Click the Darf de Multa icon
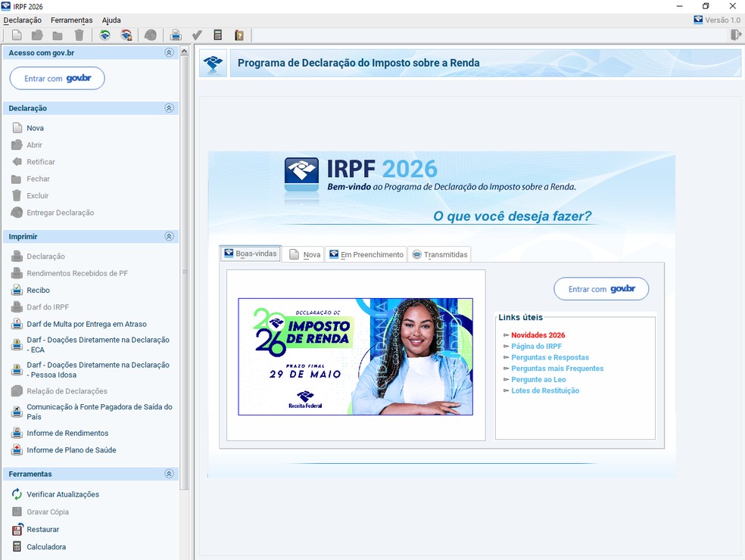Screen dimensions: 745x560 [x=17, y=324]
